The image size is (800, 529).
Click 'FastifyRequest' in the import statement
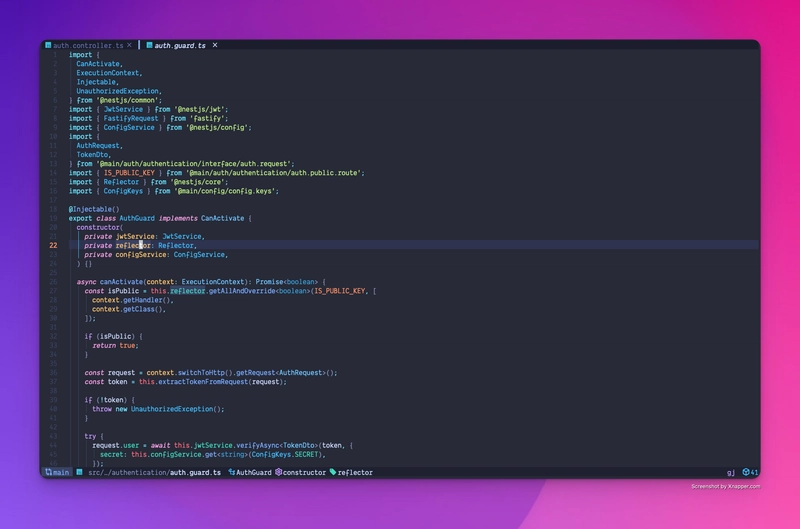click(x=131, y=118)
